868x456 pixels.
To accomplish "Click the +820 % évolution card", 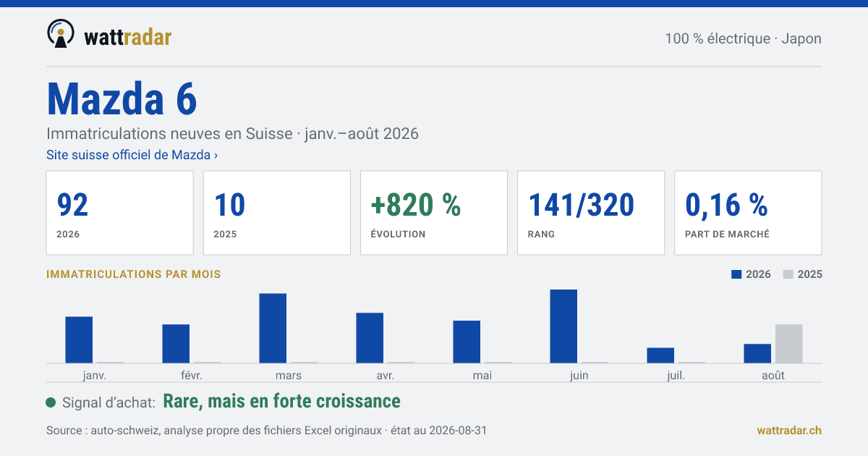I will click(x=434, y=213).
